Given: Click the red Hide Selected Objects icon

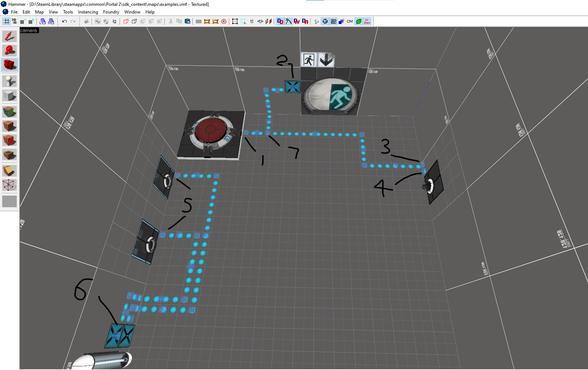Looking at the screenshot, I should (x=126, y=21).
